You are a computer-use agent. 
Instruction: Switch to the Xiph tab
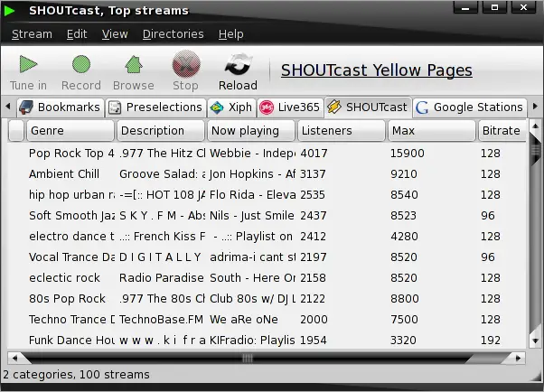click(231, 107)
